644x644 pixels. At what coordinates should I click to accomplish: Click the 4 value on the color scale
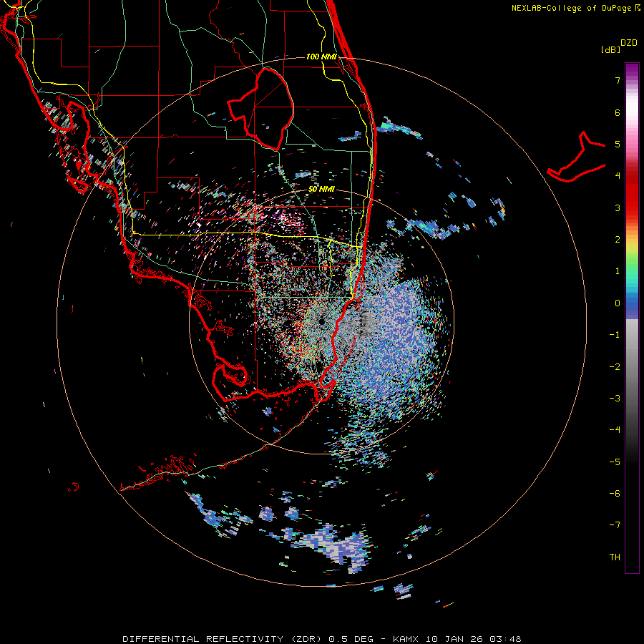click(618, 176)
